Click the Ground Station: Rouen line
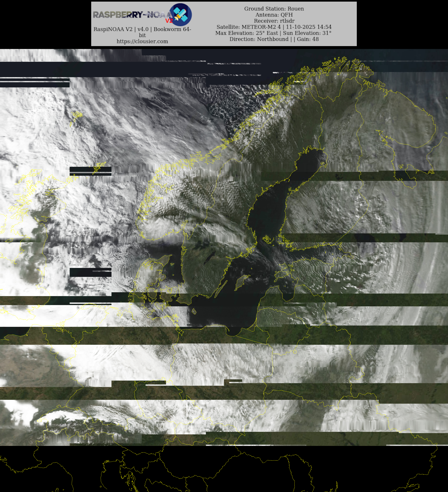The height and width of the screenshot is (492, 448). [x=274, y=9]
